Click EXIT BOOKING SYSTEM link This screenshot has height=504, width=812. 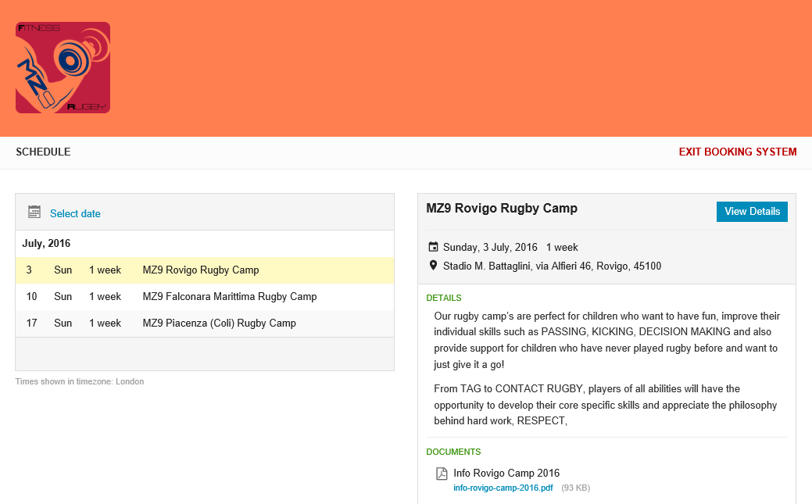click(x=737, y=152)
